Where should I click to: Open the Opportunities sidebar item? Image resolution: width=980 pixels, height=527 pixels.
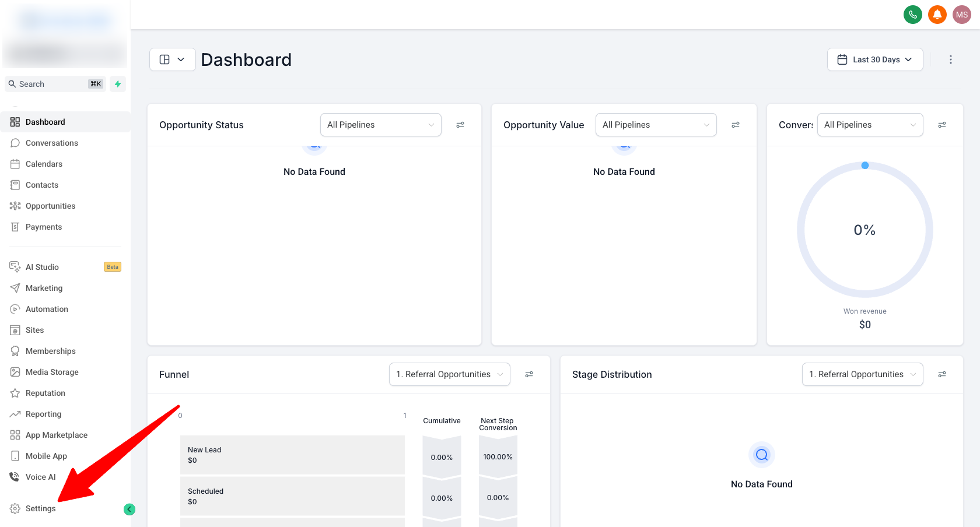pos(50,206)
